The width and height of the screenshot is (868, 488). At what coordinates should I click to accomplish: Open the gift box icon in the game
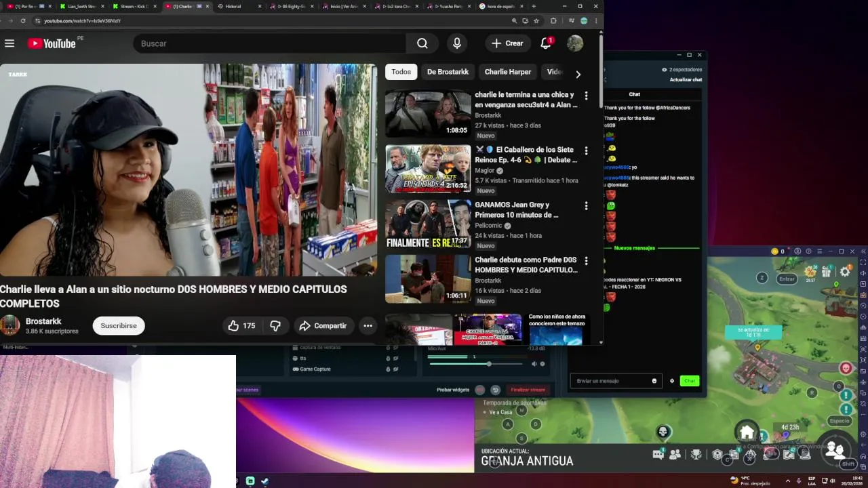[x=826, y=272]
